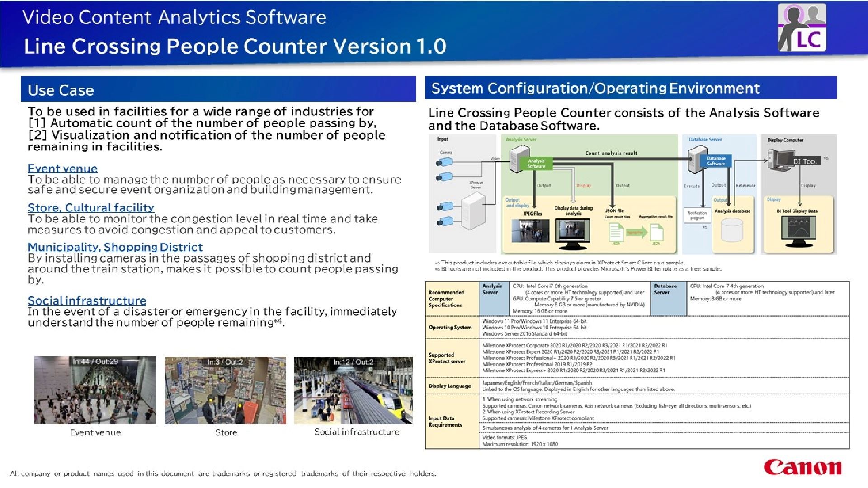Click the Use Case section header
Viewport: 868px width, 488px height.
[x=218, y=89]
